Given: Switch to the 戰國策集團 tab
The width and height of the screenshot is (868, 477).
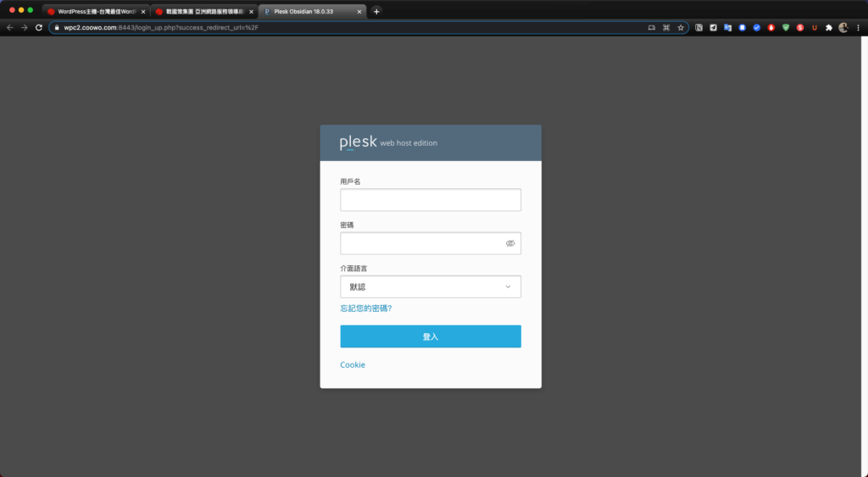Looking at the screenshot, I should pos(203,12).
